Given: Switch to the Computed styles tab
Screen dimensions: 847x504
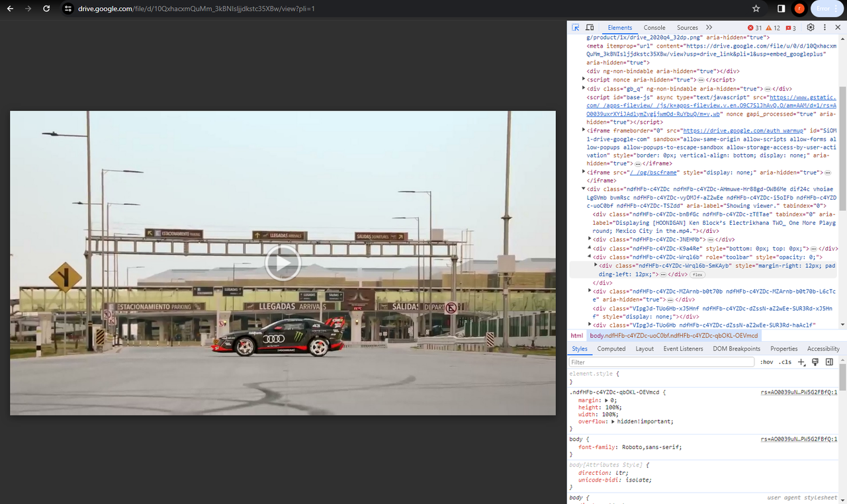Looking at the screenshot, I should point(611,349).
